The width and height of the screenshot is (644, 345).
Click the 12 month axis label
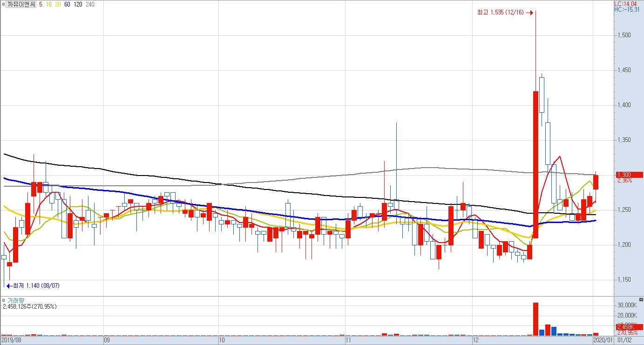click(475, 340)
